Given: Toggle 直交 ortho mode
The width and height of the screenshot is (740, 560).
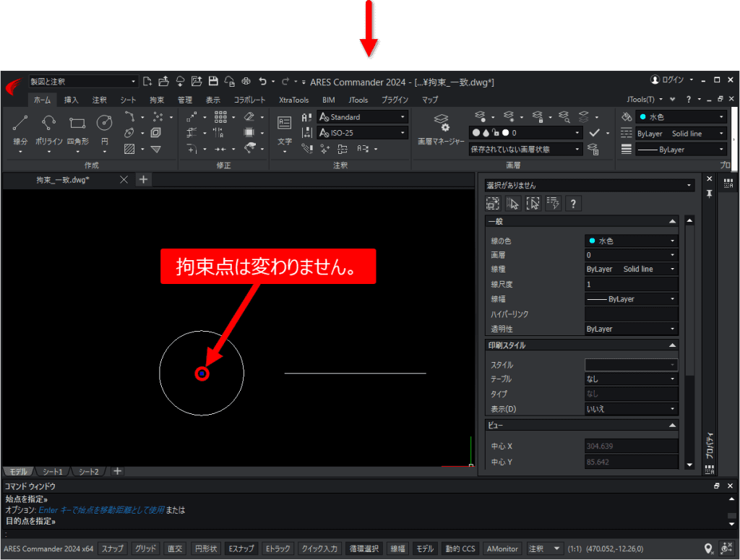Looking at the screenshot, I should point(175,548).
